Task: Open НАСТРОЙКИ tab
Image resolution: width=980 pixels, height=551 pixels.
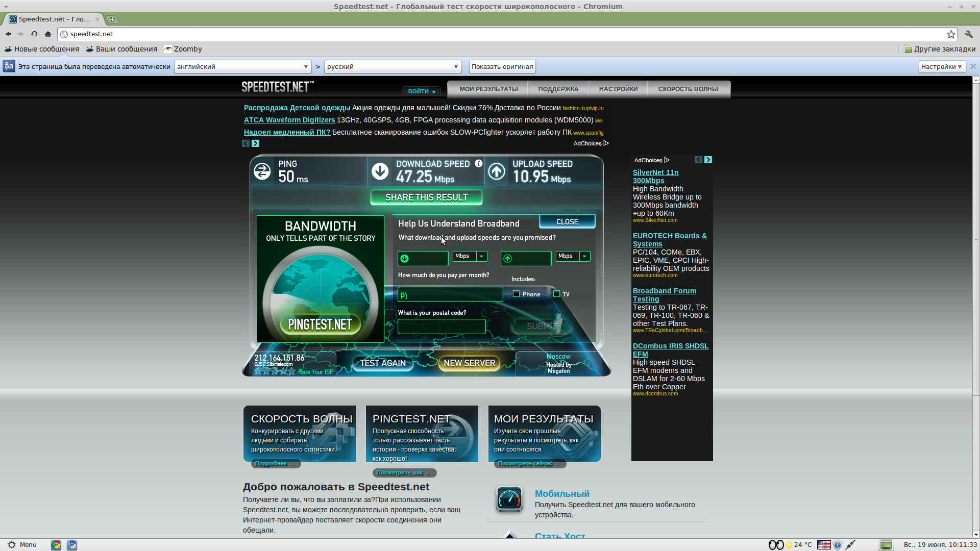Action: pos(618,89)
